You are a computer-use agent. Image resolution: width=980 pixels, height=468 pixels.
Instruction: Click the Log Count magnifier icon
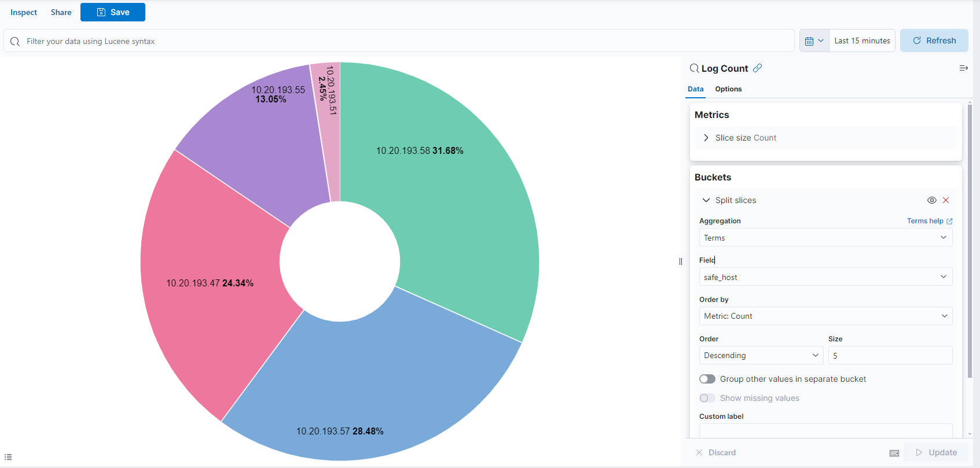pyautogui.click(x=694, y=68)
